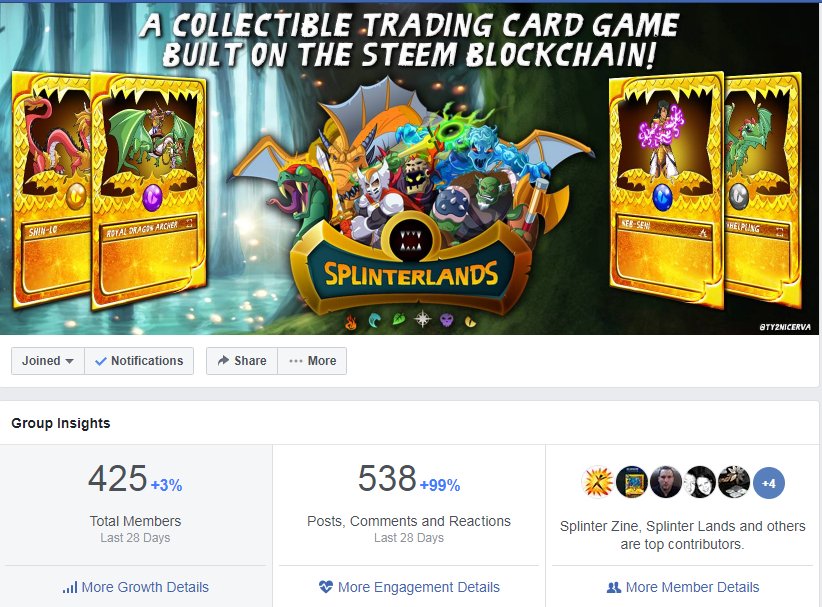The height and width of the screenshot is (607, 822).
Task: Click the Joined dropdown arrow
Action: (x=69, y=361)
